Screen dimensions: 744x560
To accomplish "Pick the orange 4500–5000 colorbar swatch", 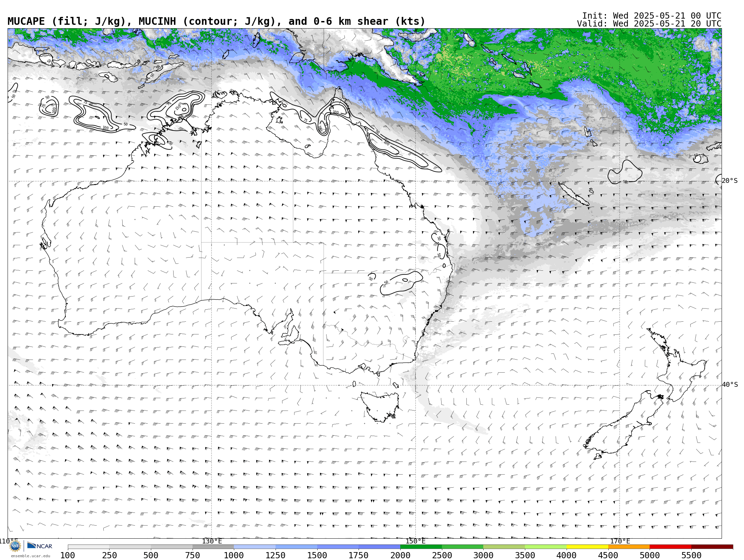I will coord(629,547).
